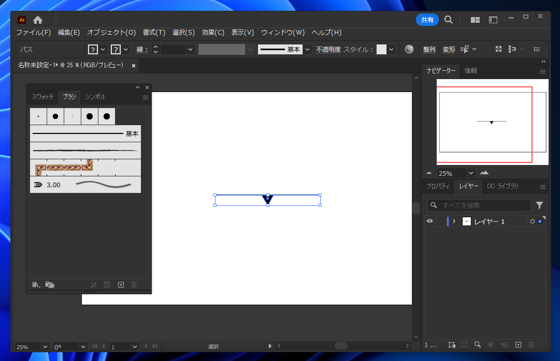This screenshot has width=560, height=361.
Task: Click the 変形 transform button
Action: tap(449, 49)
